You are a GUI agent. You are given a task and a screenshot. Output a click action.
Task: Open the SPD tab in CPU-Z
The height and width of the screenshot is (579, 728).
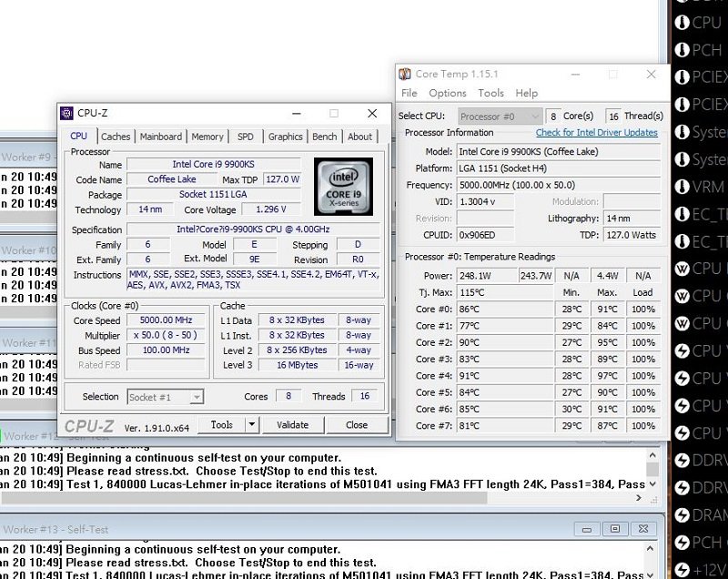246,137
